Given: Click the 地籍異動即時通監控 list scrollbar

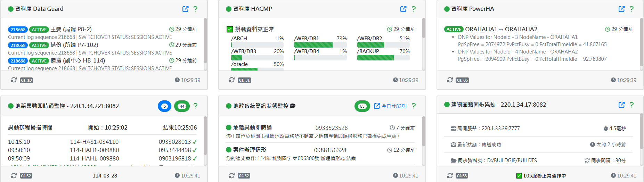Looking at the screenshot, I should click(x=205, y=135).
